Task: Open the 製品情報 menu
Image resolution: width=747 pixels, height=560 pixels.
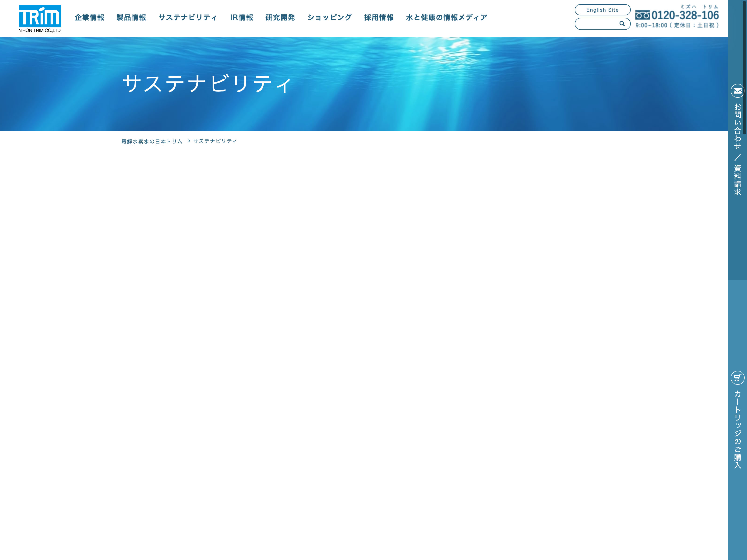Action: coord(131,17)
